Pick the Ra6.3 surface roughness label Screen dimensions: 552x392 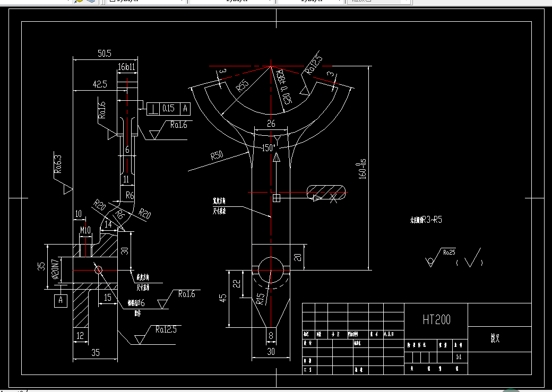(x=58, y=164)
